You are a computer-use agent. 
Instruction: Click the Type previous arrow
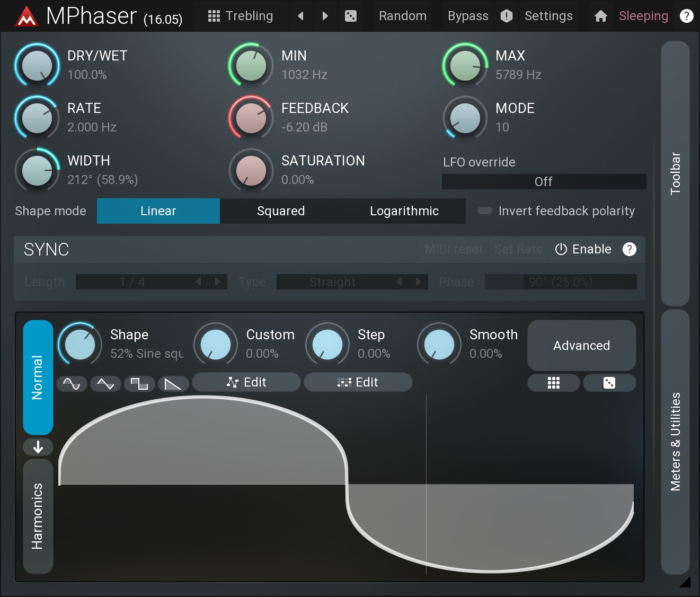point(399,282)
